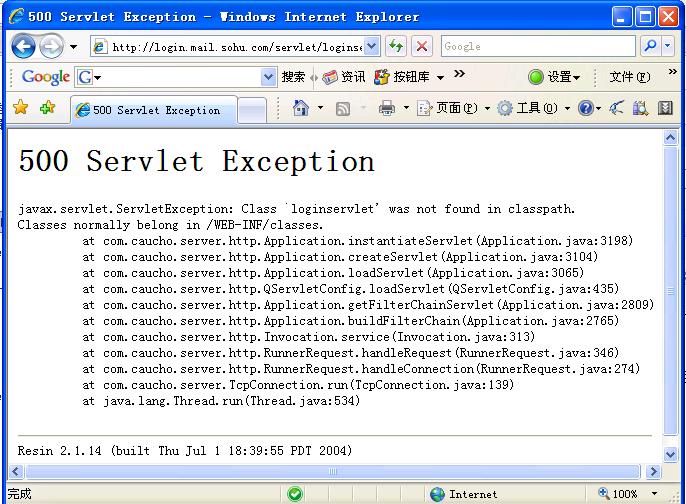Open Favorites Center star icon
Screen dimensions: 686x504
pos(21,107)
